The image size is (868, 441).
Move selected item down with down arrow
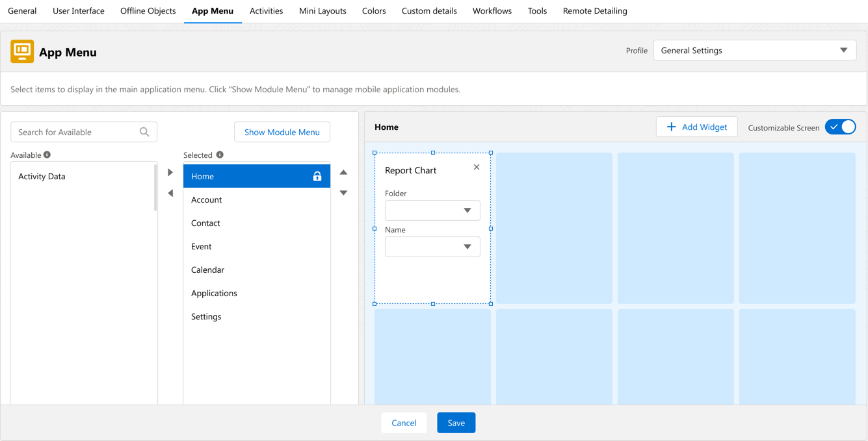point(343,193)
